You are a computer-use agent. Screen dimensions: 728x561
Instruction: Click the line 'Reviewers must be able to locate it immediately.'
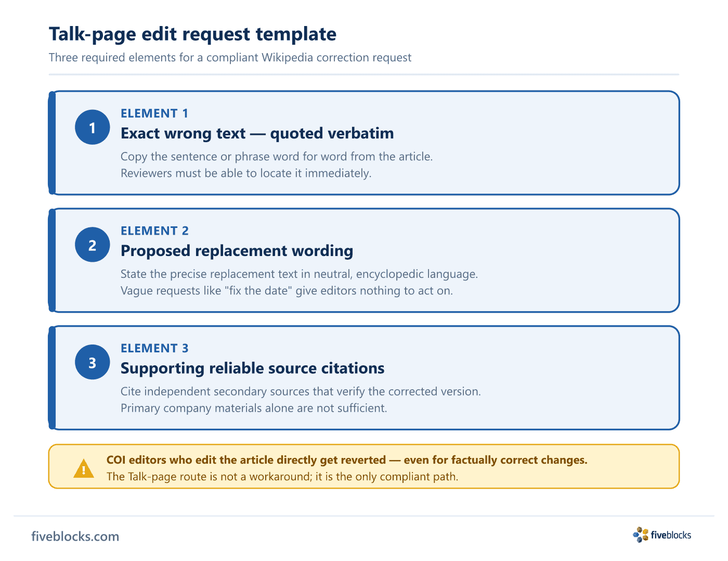point(246,173)
